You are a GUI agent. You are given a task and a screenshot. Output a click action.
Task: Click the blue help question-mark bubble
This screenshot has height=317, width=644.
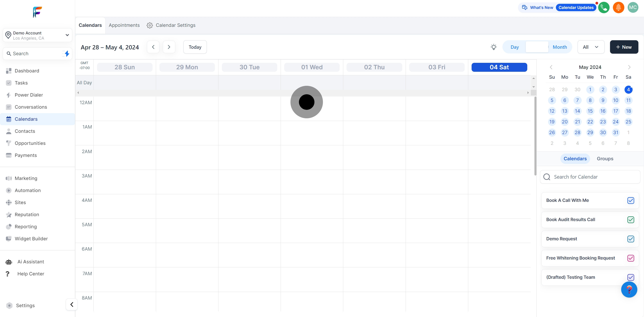click(629, 290)
